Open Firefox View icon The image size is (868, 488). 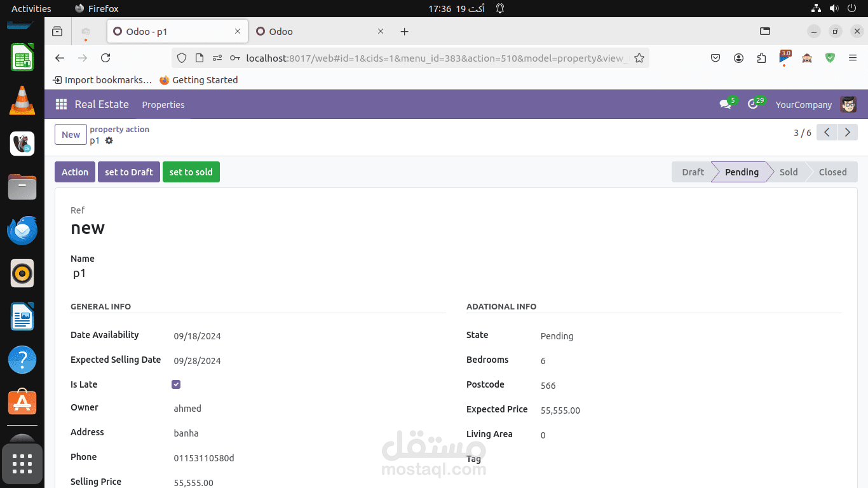pos(57,31)
